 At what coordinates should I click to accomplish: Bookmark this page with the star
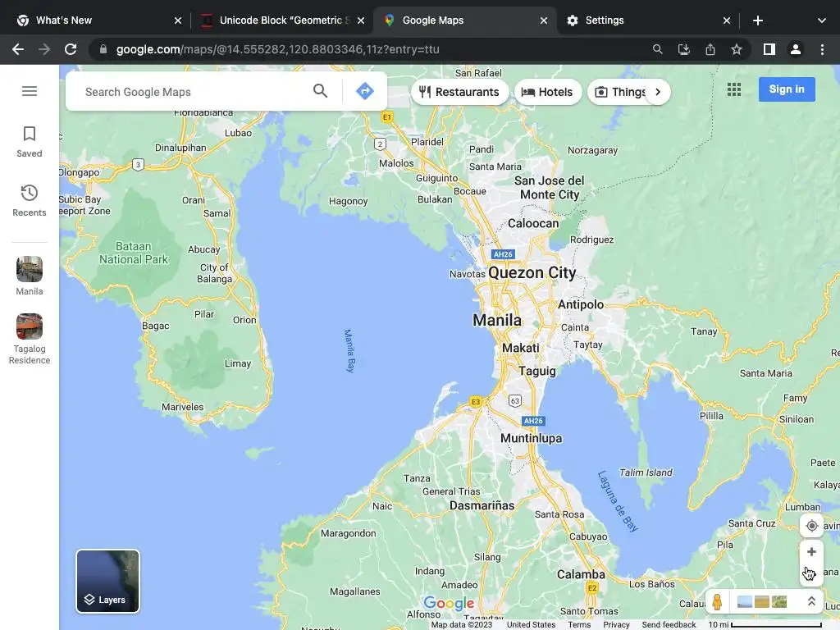point(736,49)
